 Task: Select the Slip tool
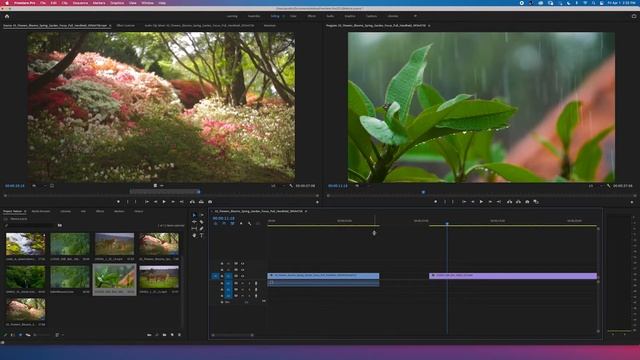coord(194,229)
